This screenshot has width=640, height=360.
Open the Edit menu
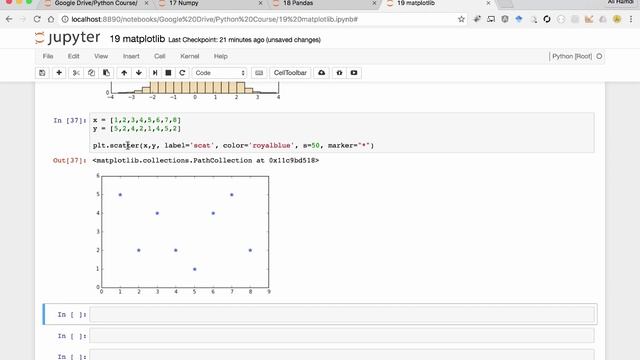(x=73, y=56)
